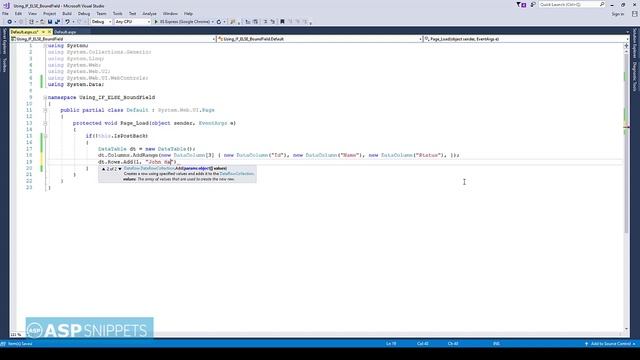This screenshot has height=360, width=640.
Task: Click the INS indicator in status bar
Action: (x=496, y=344)
